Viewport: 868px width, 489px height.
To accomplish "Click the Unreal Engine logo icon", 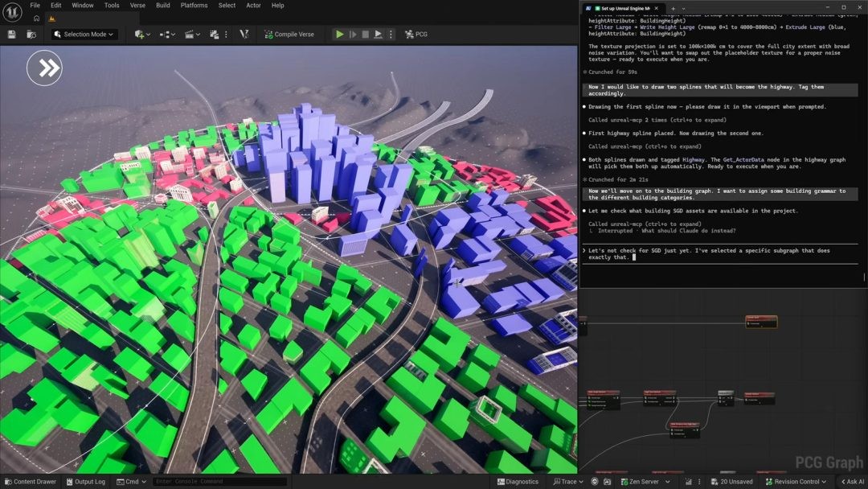I will (12, 11).
